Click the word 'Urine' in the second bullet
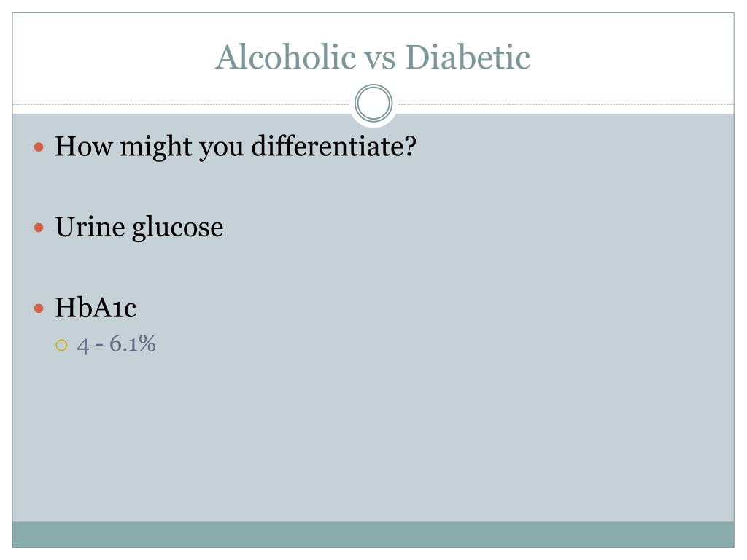The image size is (747, 560). (90, 227)
